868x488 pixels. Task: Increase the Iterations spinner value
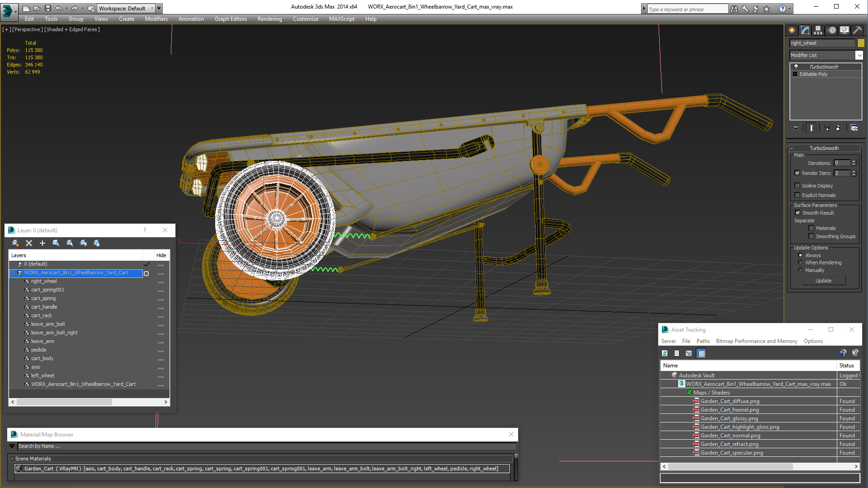854,161
